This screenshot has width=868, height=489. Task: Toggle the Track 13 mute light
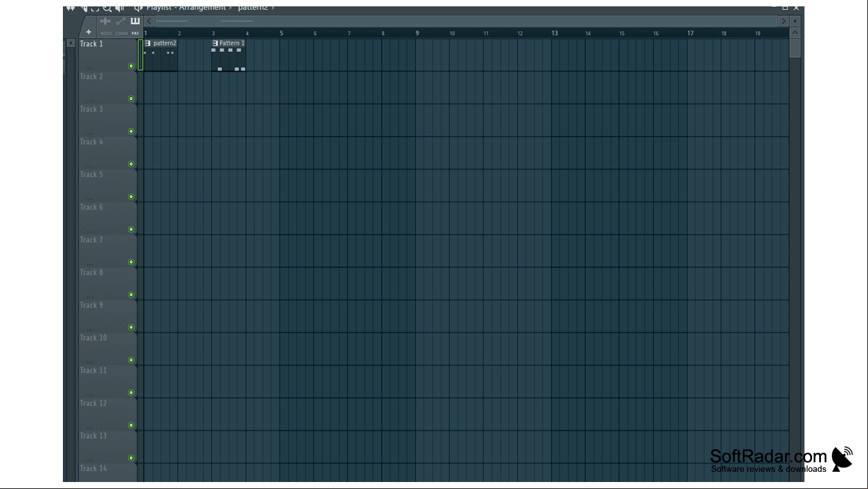[132, 458]
